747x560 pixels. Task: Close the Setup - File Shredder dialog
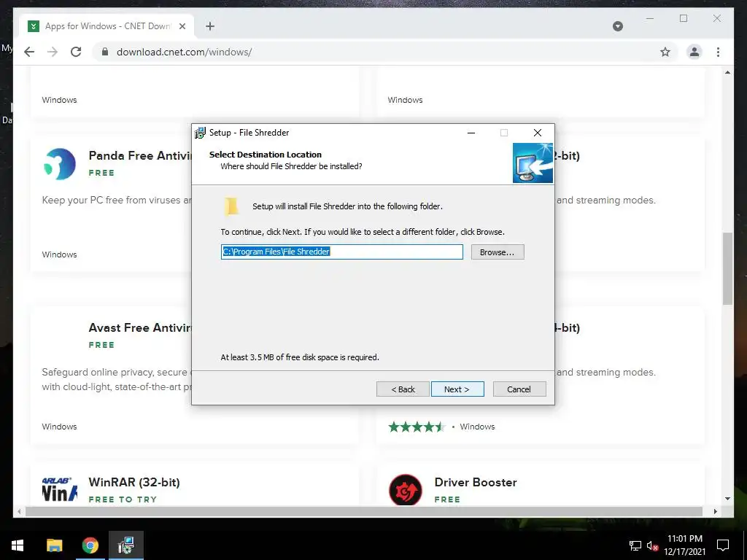[538, 133]
